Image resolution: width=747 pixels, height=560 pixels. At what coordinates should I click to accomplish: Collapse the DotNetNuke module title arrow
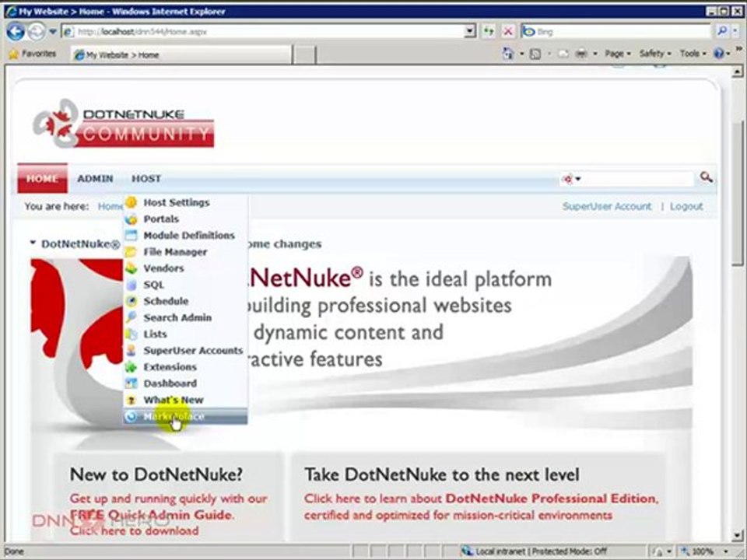[x=33, y=243]
